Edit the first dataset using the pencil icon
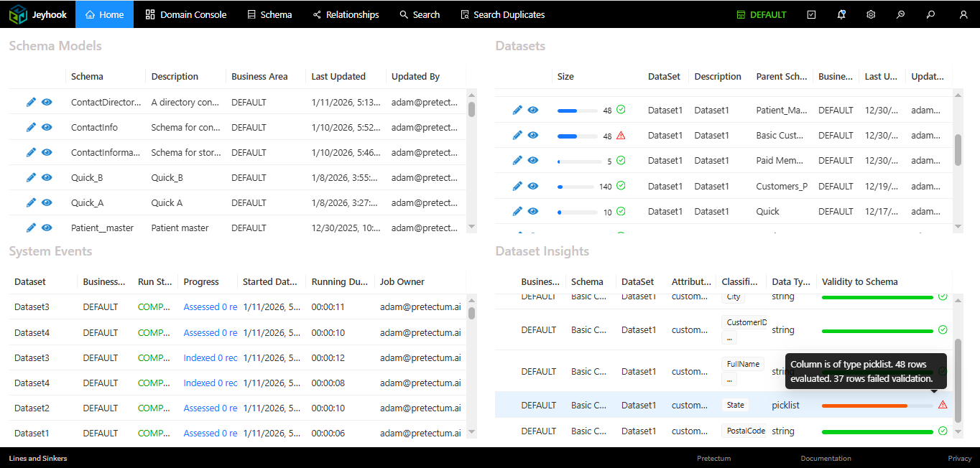This screenshot has width=980, height=468. pyautogui.click(x=517, y=110)
